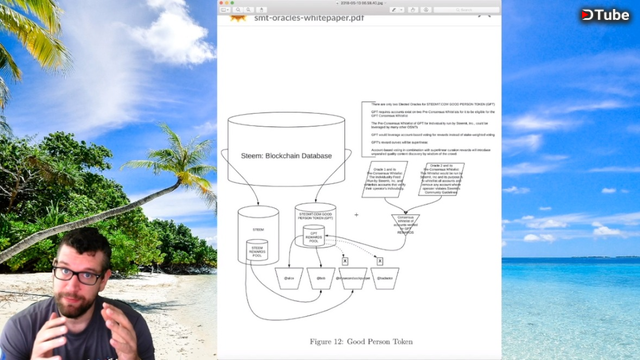Click the green full-screen window button

point(232,3)
